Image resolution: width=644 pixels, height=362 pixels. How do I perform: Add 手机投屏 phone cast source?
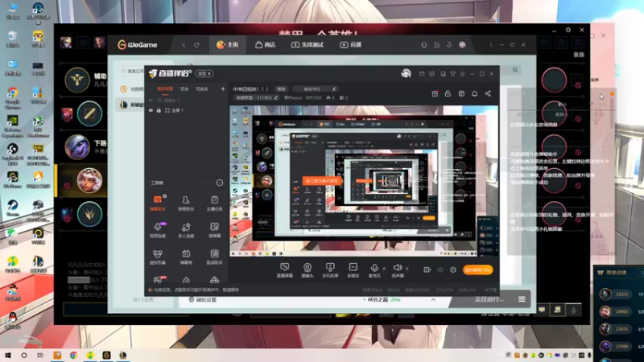click(x=330, y=270)
